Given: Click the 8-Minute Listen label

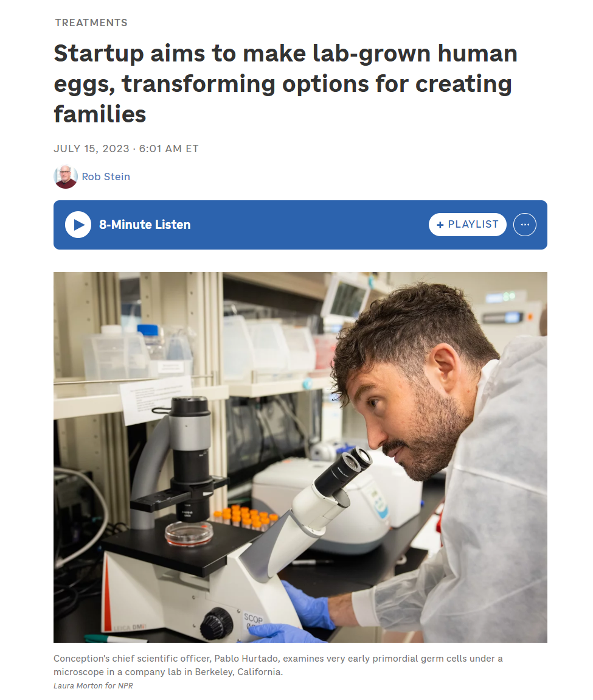Looking at the screenshot, I should click(x=145, y=225).
